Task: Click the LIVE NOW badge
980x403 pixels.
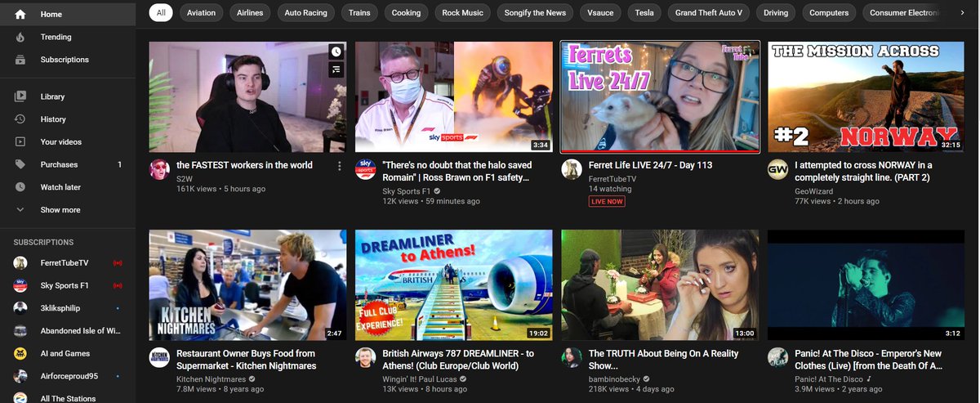Action: pyautogui.click(x=607, y=201)
